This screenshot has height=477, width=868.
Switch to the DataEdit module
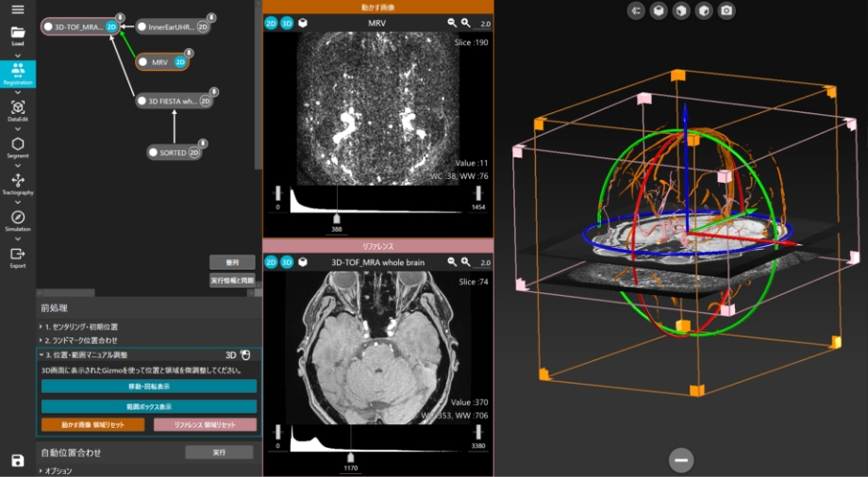click(x=17, y=112)
